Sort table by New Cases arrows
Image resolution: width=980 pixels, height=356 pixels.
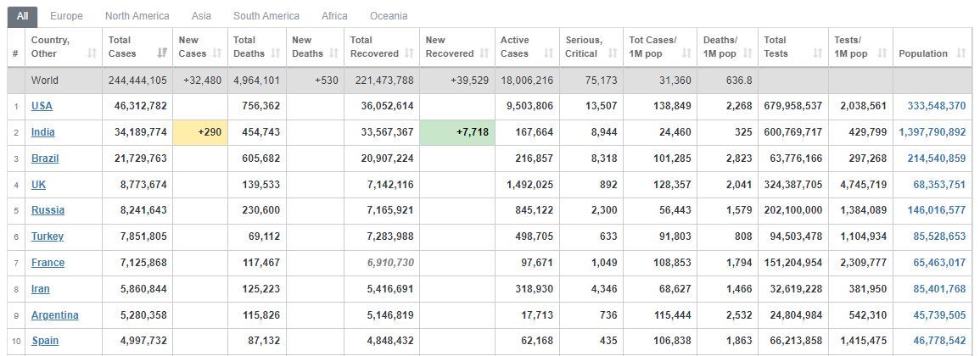click(217, 53)
